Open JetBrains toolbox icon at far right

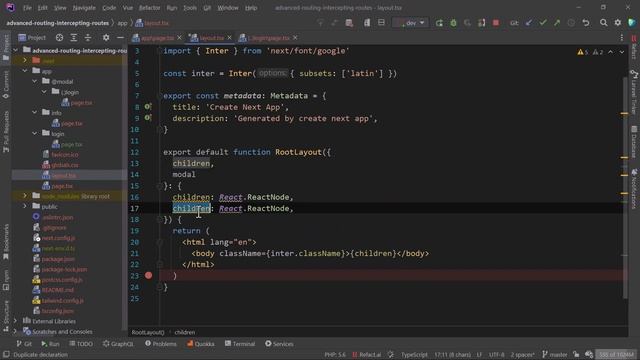point(632,23)
